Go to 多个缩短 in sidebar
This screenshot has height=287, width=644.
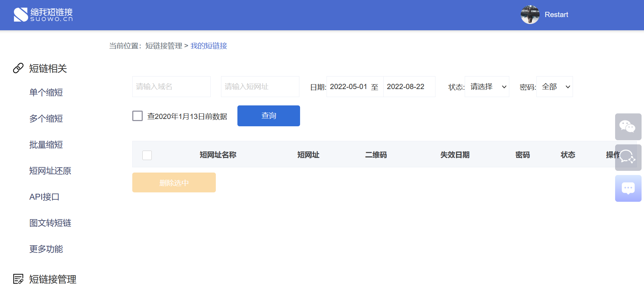[x=46, y=119]
